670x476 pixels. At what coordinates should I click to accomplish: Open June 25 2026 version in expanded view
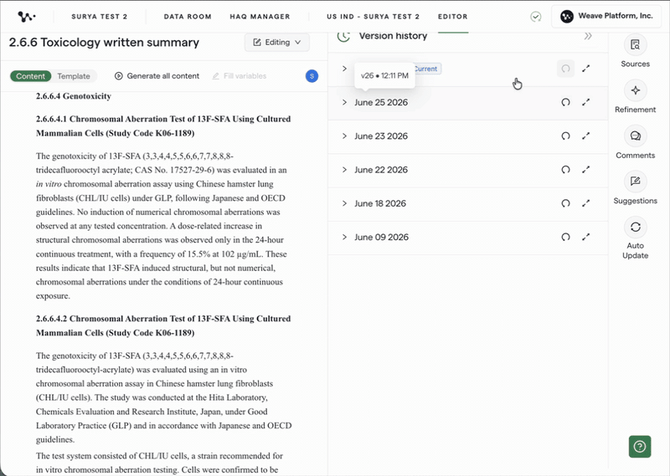click(x=586, y=102)
